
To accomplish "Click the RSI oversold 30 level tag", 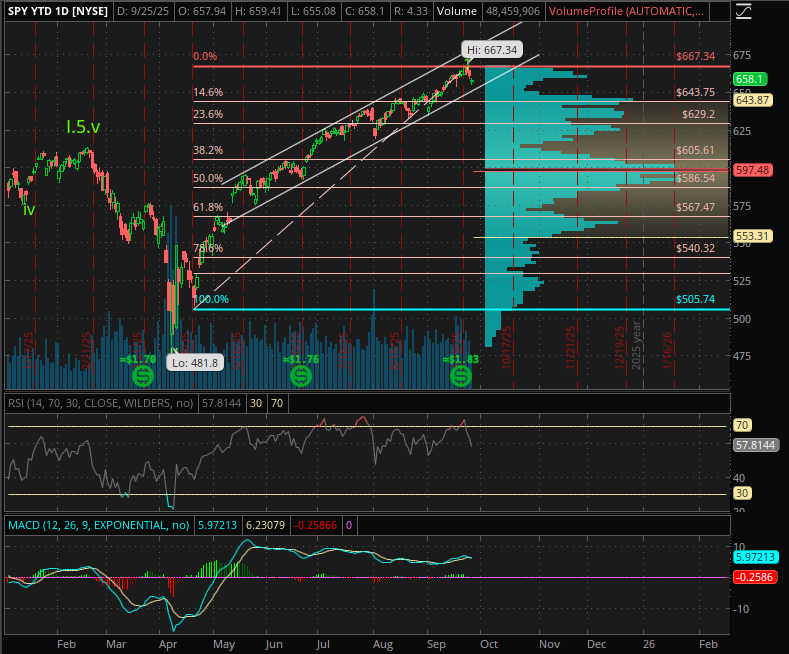I will [742, 493].
